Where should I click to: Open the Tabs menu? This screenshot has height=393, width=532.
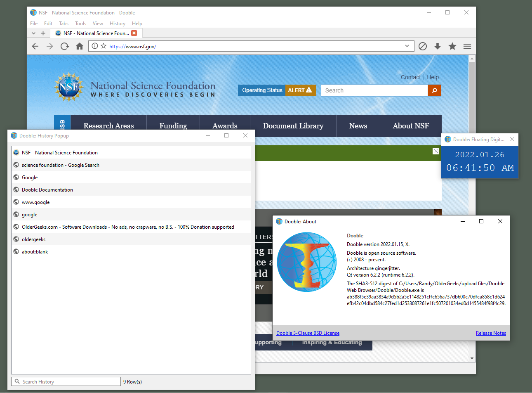click(x=64, y=24)
